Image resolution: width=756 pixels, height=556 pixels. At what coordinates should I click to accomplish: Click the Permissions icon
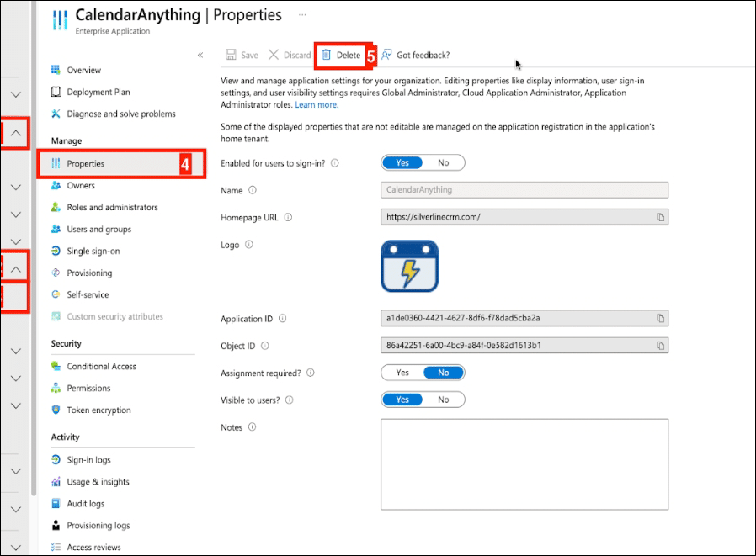point(56,388)
